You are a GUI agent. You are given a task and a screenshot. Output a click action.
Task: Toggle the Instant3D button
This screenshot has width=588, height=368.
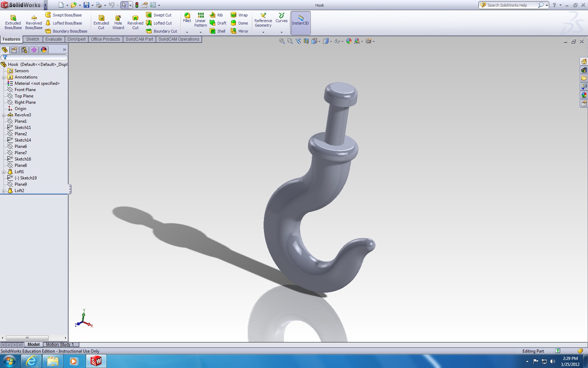click(x=301, y=23)
